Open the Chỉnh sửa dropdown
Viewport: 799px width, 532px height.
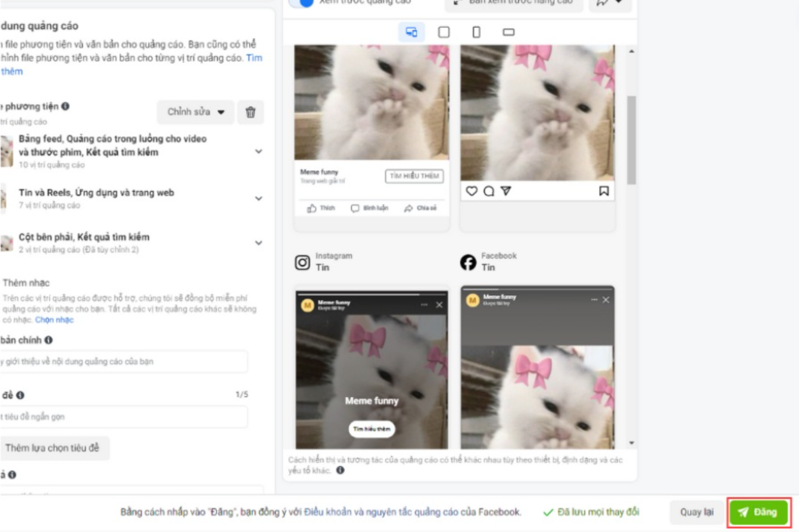pyautogui.click(x=195, y=112)
